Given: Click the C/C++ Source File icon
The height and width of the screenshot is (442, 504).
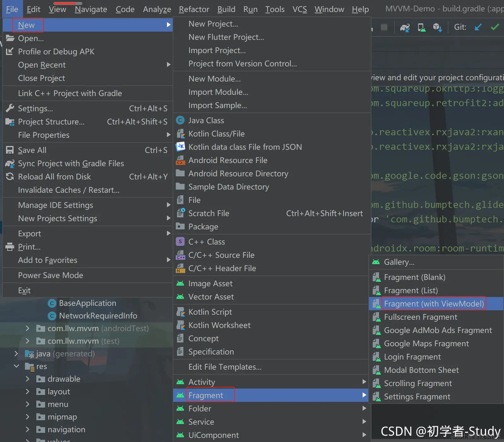Looking at the screenshot, I should tap(181, 255).
